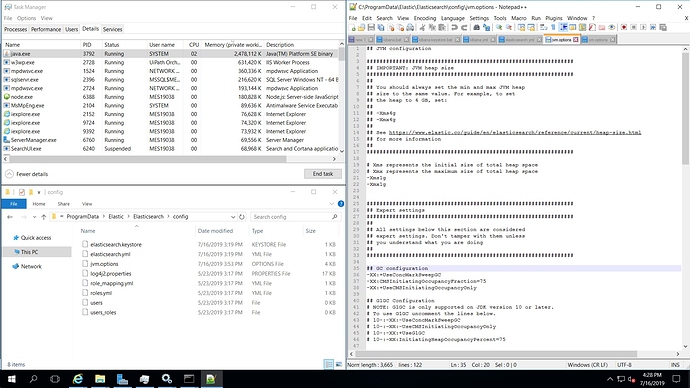Toggle Synchronize Vertical Scrolling icon
690x388 pixels.
tap(521, 27)
